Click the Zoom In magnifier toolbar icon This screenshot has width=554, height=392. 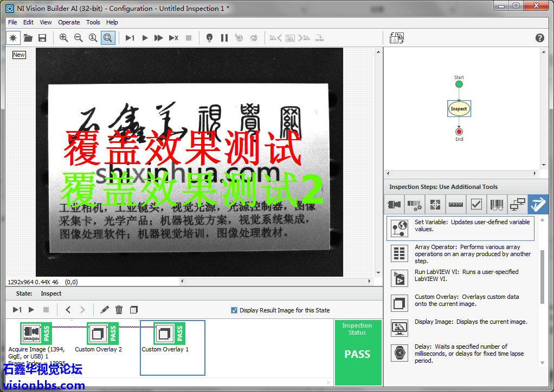point(63,38)
